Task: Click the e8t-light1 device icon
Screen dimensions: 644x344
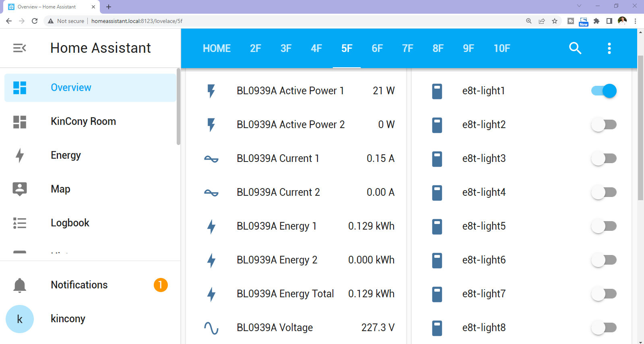Action: (437, 91)
